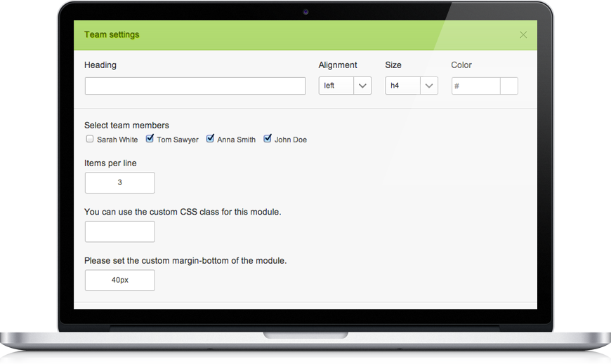Open the color swatch picker box

509,86
